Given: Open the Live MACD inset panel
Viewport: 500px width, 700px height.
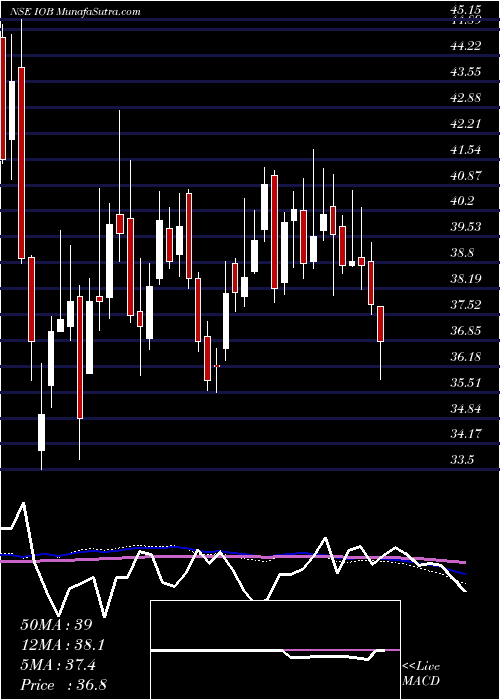Looking at the screenshot, I should click(275, 650).
